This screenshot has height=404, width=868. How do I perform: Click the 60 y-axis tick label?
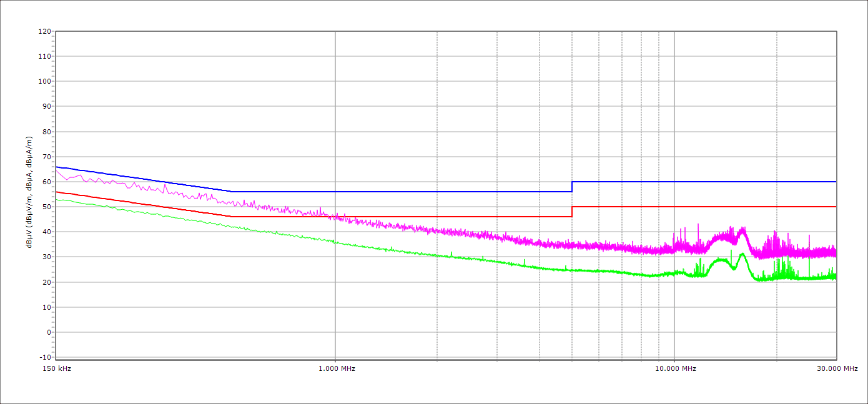[46, 182]
